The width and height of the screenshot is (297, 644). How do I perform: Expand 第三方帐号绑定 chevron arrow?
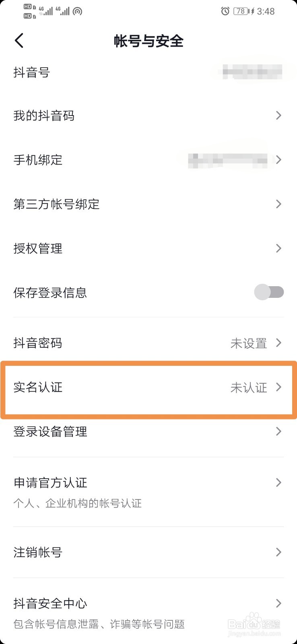click(278, 204)
